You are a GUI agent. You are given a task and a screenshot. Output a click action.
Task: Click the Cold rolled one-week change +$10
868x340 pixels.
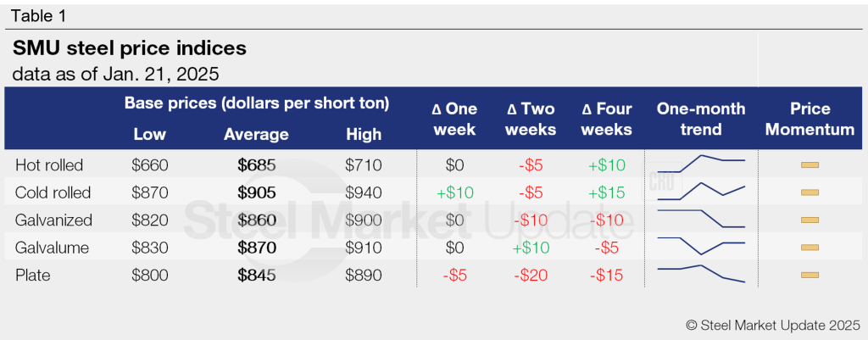pos(454,192)
